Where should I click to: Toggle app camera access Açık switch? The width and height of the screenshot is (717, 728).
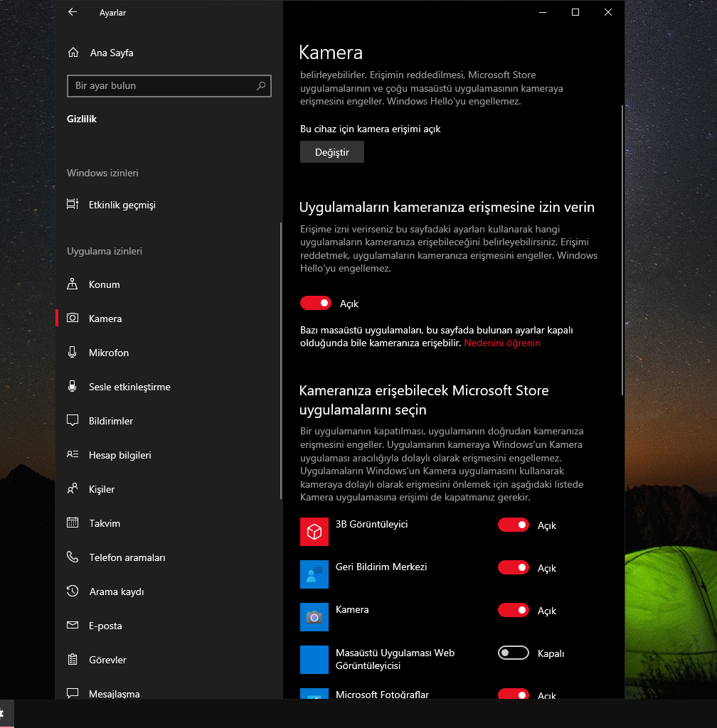(316, 303)
